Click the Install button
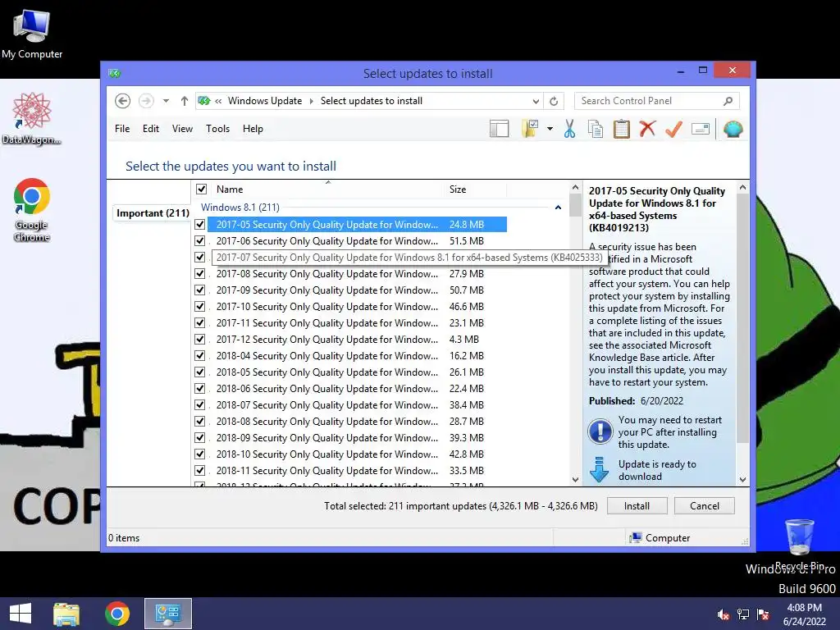 [x=637, y=505]
